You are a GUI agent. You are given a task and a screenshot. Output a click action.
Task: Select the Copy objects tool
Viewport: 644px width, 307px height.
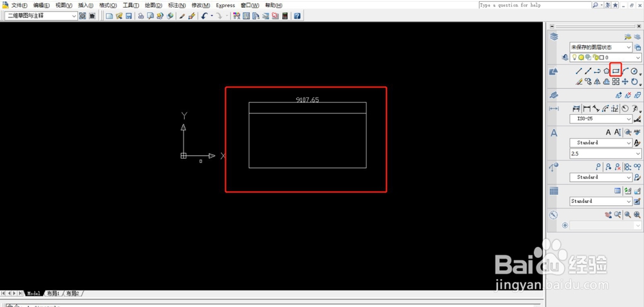point(589,81)
